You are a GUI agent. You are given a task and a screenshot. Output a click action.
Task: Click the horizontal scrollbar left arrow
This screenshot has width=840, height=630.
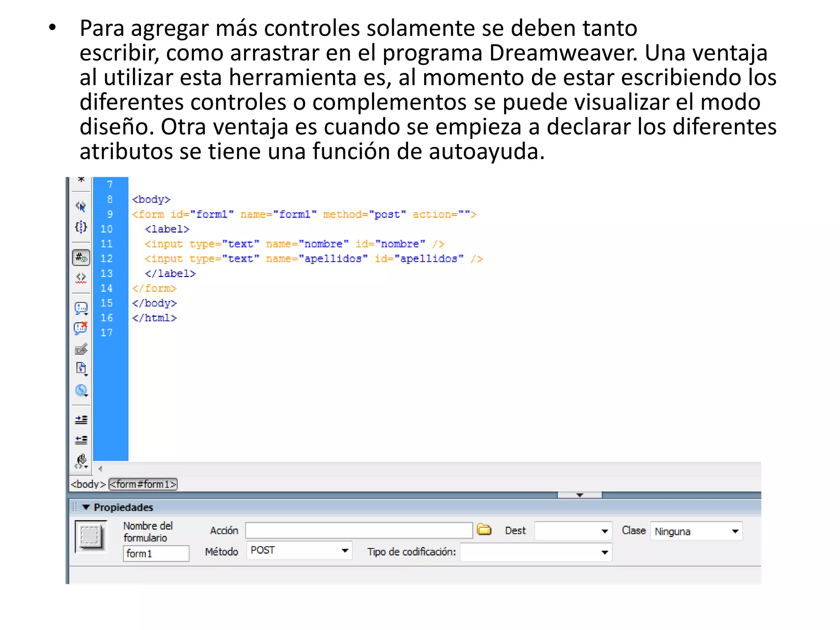100,469
